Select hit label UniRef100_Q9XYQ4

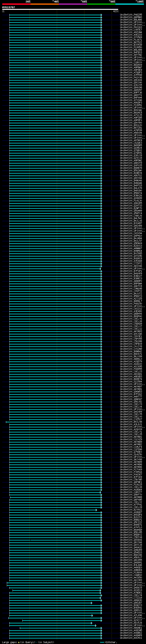131,178
